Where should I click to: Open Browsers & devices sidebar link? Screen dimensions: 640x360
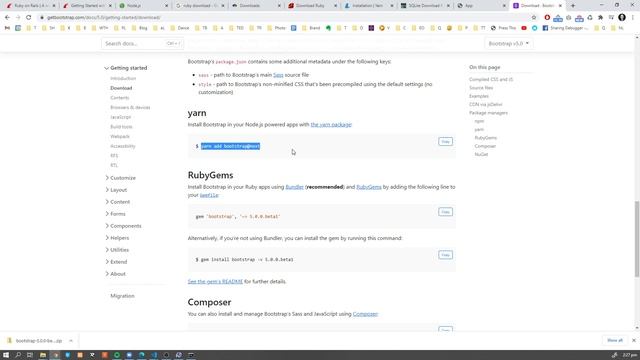pos(130,107)
